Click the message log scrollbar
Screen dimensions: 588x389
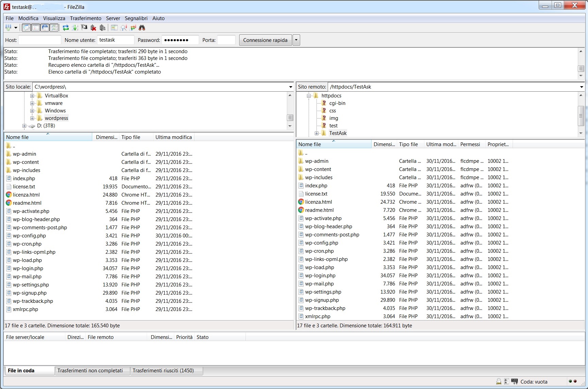pyautogui.click(x=581, y=63)
